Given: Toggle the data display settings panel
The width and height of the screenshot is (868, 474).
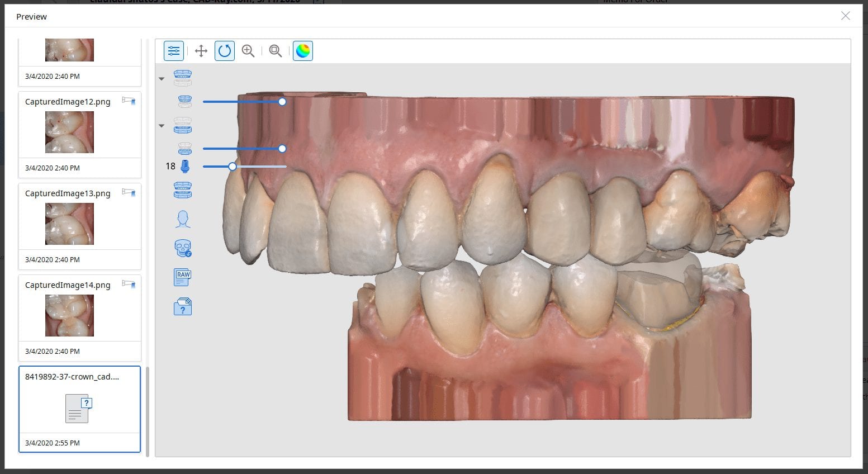Looking at the screenshot, I should (174, 51).
